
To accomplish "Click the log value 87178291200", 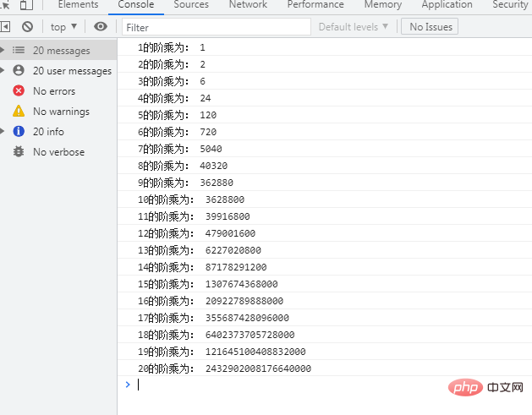I will [x=236, y=267].
